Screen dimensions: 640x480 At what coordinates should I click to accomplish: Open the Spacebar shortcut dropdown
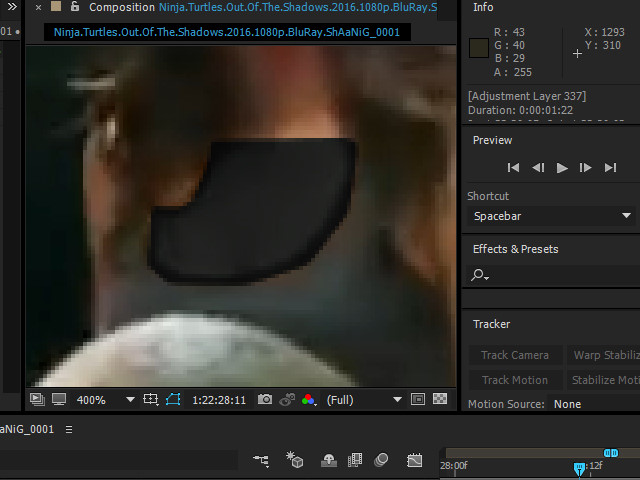(x=551, y=216)
